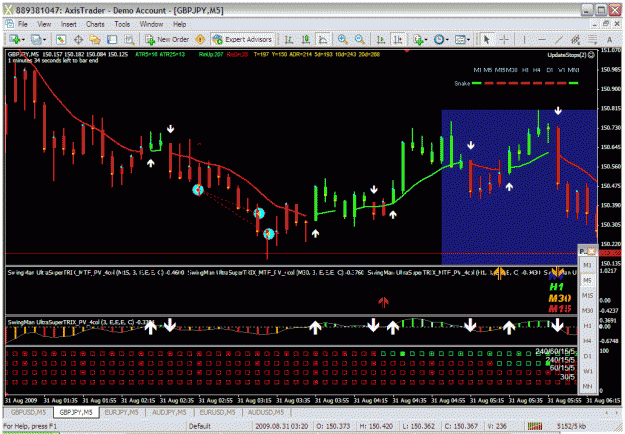
Task: Switch chart to bar chart icon
Action: tap(289, 39)
